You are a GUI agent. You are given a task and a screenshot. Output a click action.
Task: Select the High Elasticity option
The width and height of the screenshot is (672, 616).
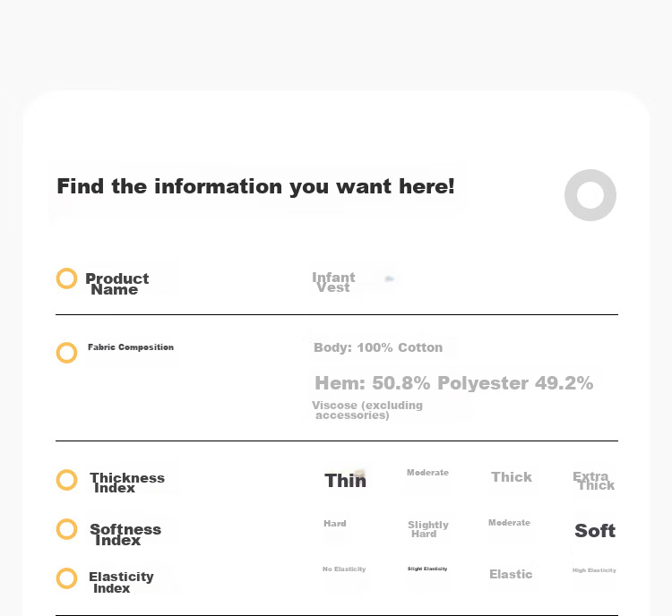[594, 570]
